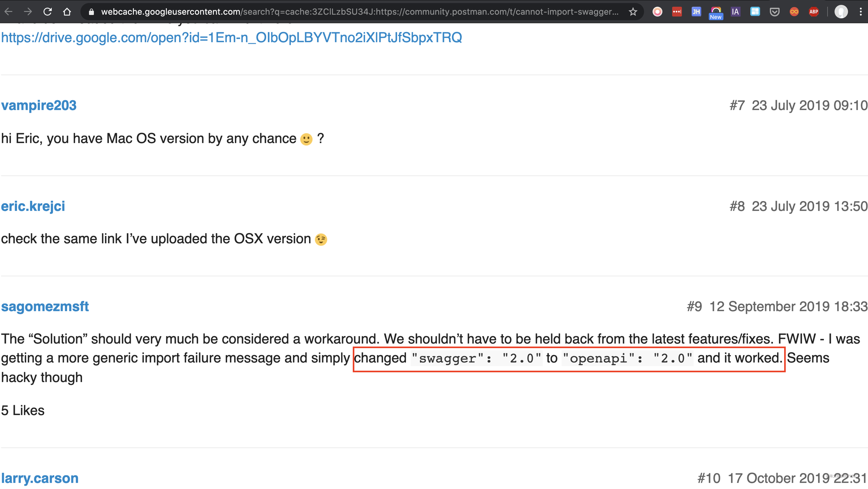The image size is (868, 489).
Task: Save the page to Pocket
Action: pos(775,11)
